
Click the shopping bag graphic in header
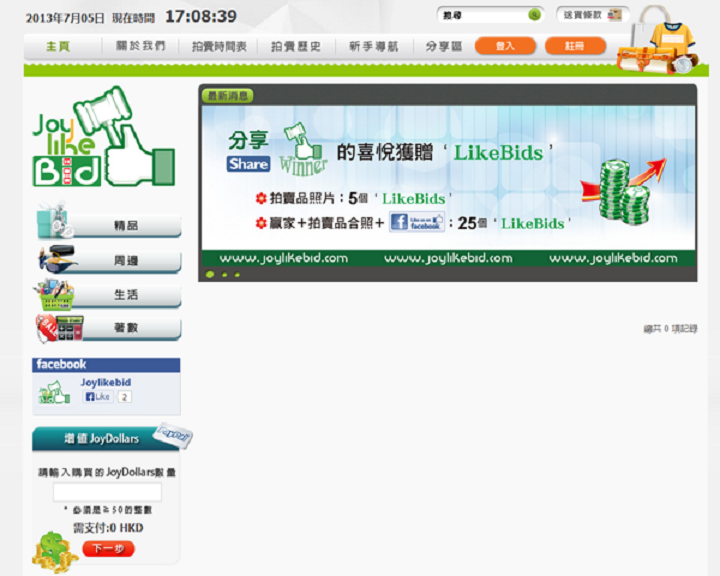[x=658, y=40]
